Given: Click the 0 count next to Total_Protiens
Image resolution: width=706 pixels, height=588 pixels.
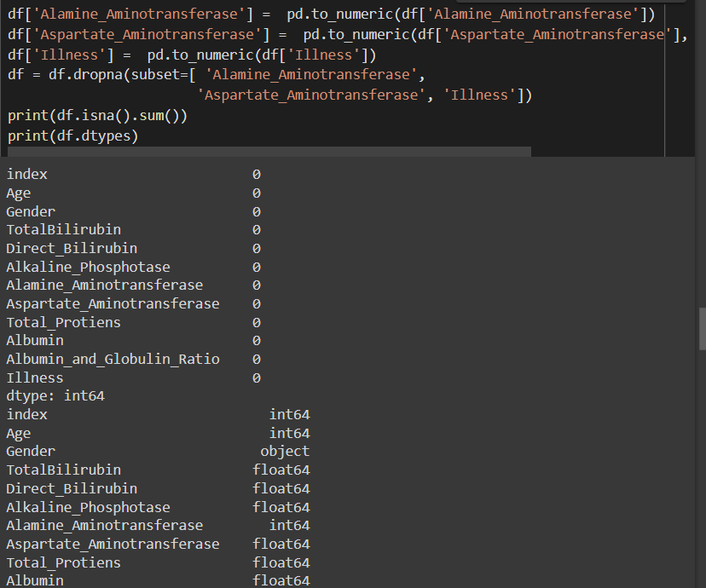Looking at the screenshot, I should pos(256,323).
